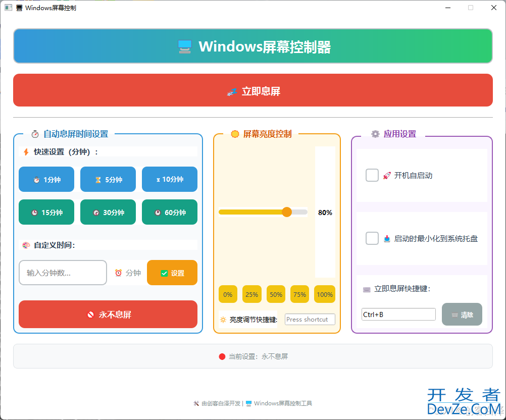Click the 永不息屏 button
Screen dimensions: 506x420
(x=108, y=314)
